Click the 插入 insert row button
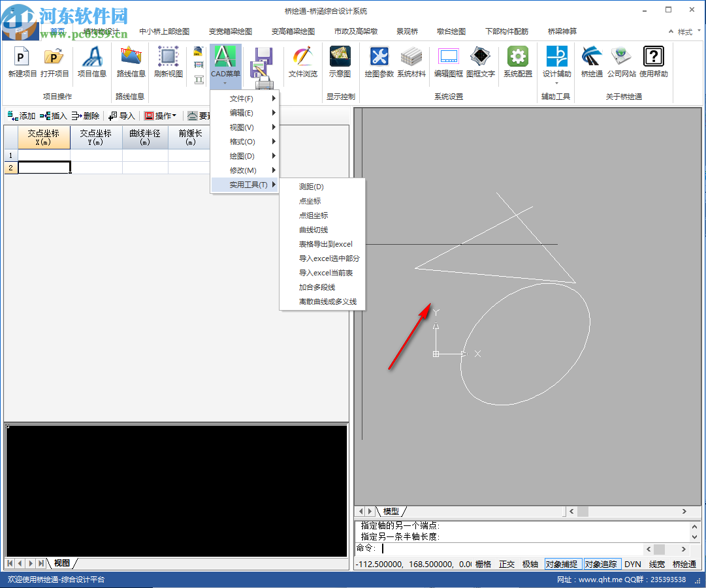Image resolution: width=706 pixels, height=588 pixels. click(53, 116)
